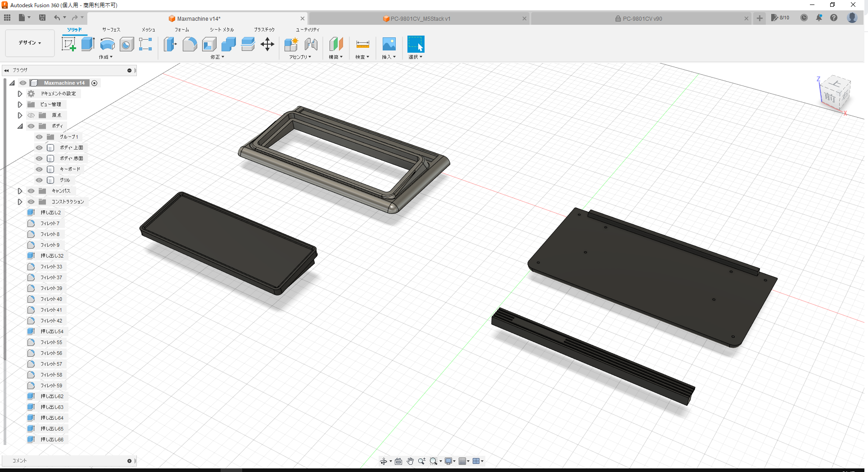The image size is (868, 472).
Task: Click the Save icon in the top bar
Action: [42, 18]
